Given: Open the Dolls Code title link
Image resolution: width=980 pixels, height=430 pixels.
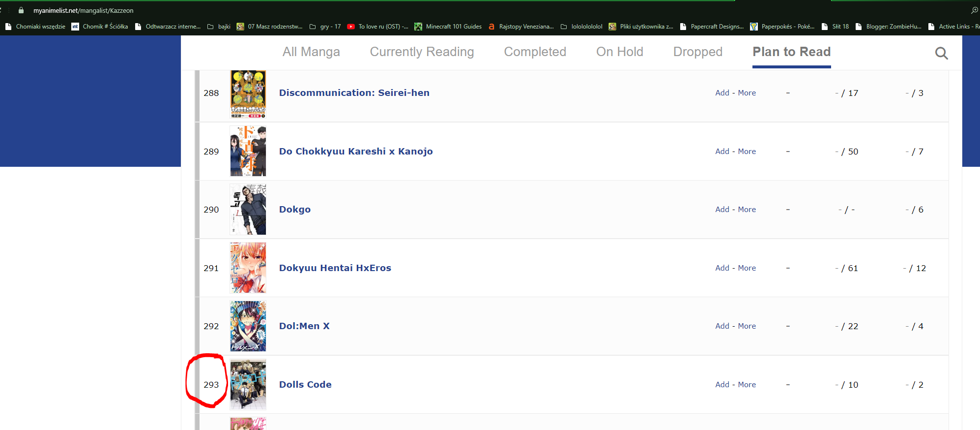Looking at the screenshot, I should [305, 384].
